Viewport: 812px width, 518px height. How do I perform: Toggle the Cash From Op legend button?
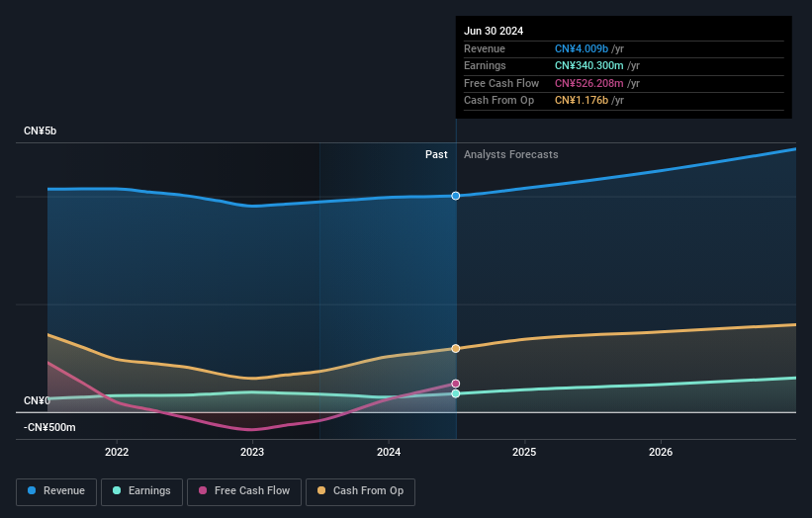click(x=360, y=491)
